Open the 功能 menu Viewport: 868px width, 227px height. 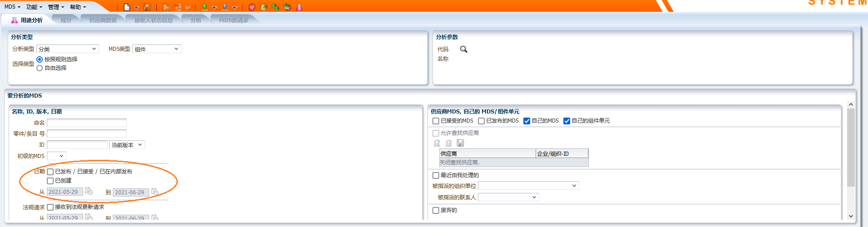(x=34, y=7)
